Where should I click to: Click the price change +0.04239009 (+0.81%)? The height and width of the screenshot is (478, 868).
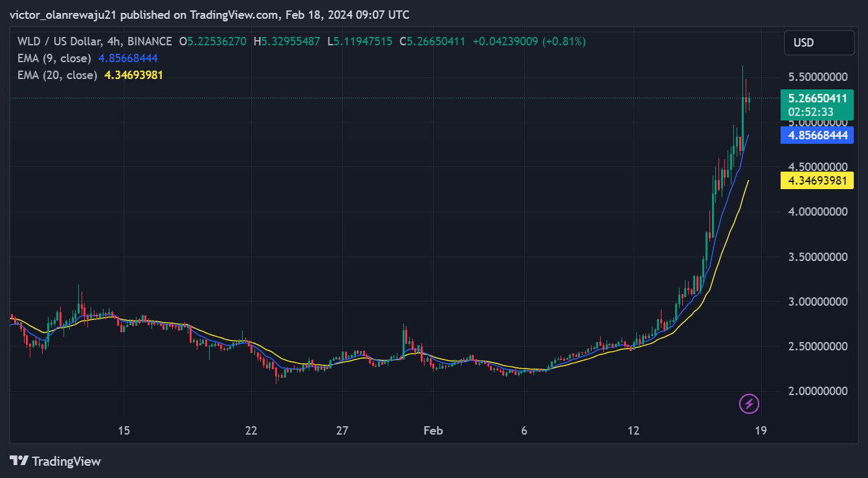(529, 41)
